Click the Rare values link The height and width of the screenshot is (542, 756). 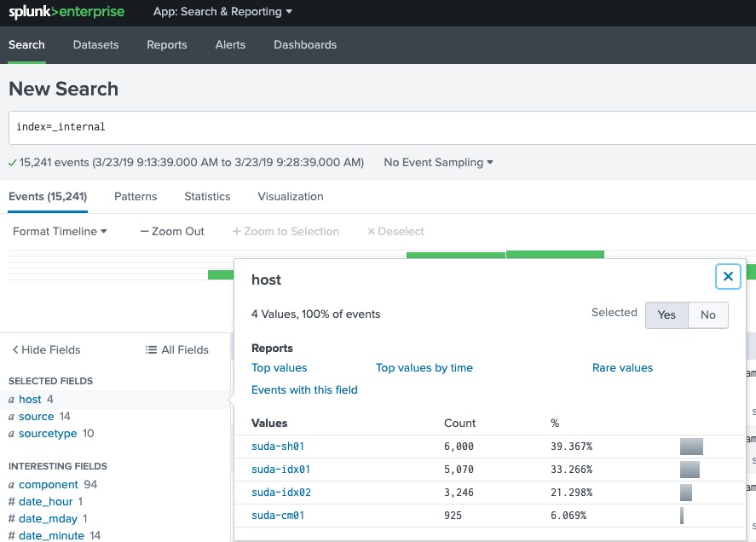click(x=622, y=367)
